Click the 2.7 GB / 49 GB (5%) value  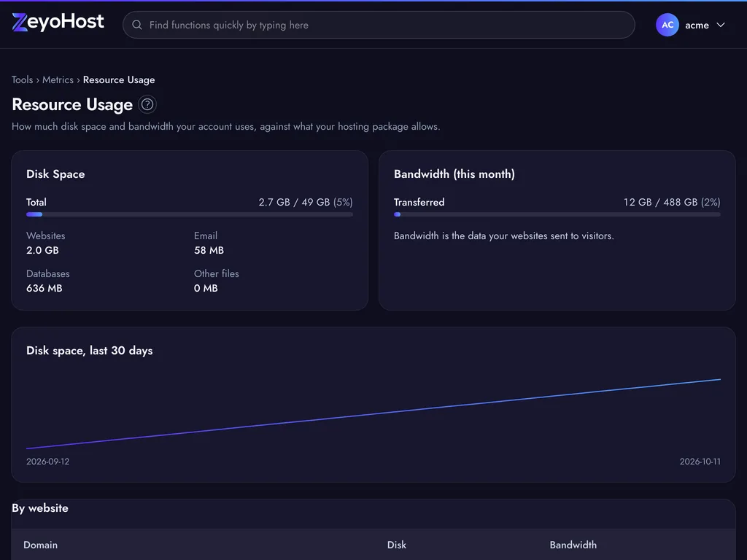(306, 202)
